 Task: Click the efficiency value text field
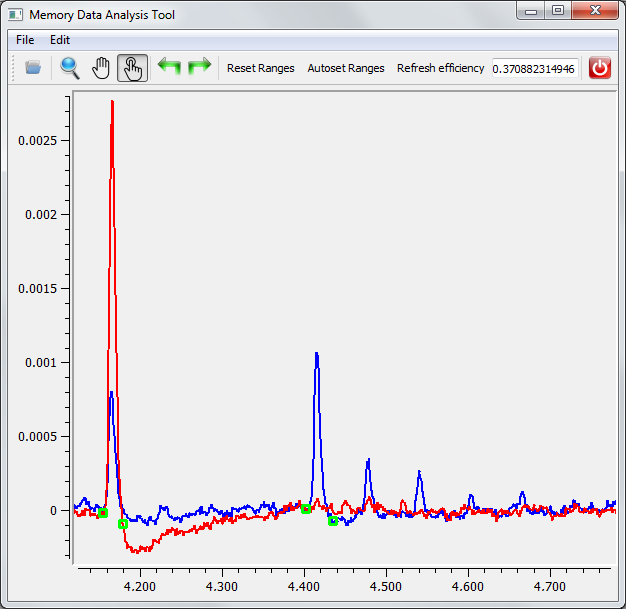pos(534,68)
